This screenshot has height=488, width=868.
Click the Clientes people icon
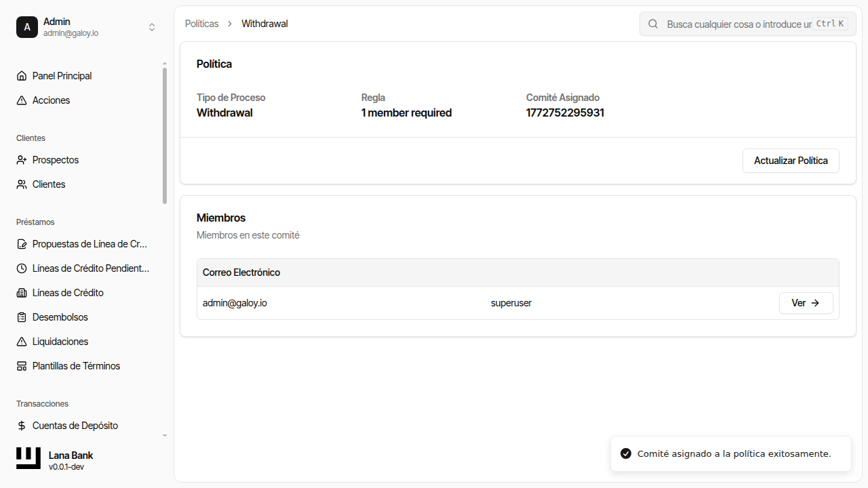click(22, 184)
